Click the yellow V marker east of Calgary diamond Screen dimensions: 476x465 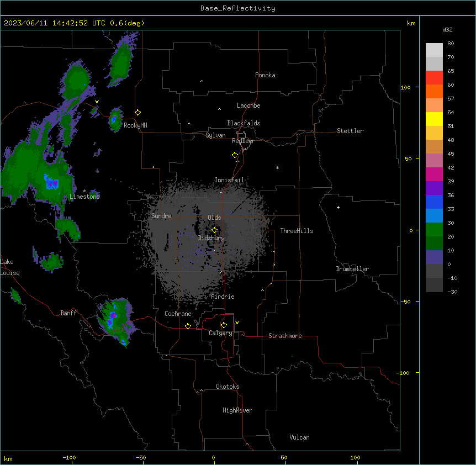(x=237, y=323)
